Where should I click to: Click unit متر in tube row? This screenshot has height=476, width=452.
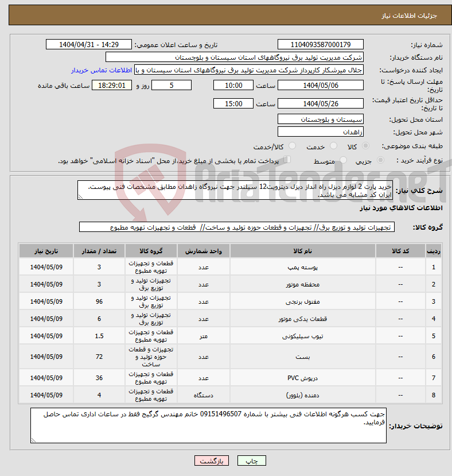point(204,336)
